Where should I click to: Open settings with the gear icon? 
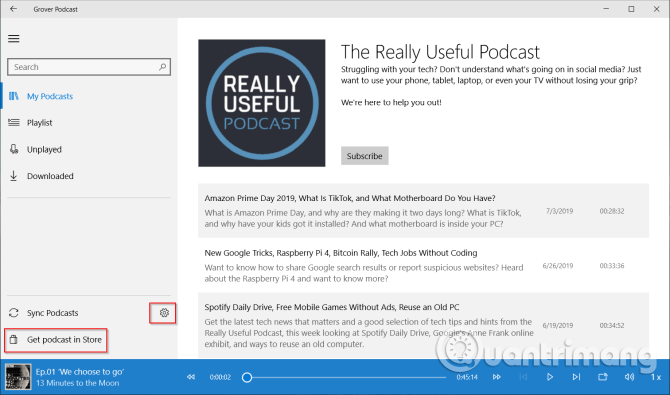click(164, 313)
